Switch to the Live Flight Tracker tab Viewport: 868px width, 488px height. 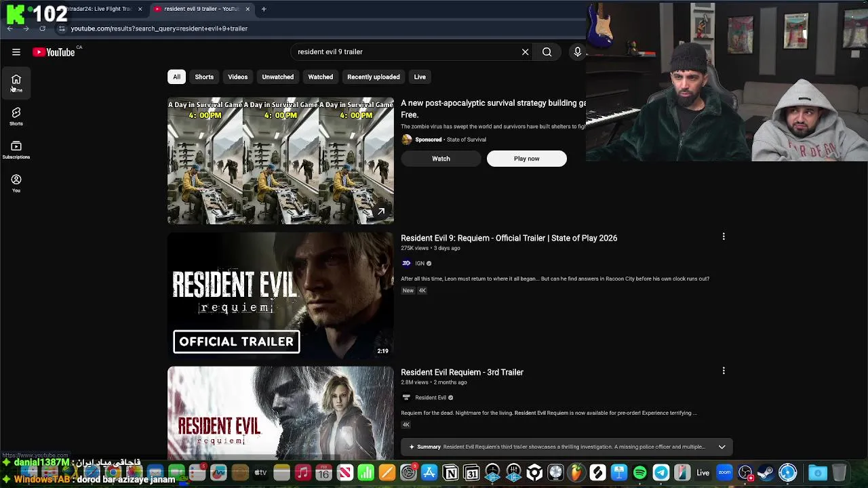pyautogui.click(x=98, y=9)
